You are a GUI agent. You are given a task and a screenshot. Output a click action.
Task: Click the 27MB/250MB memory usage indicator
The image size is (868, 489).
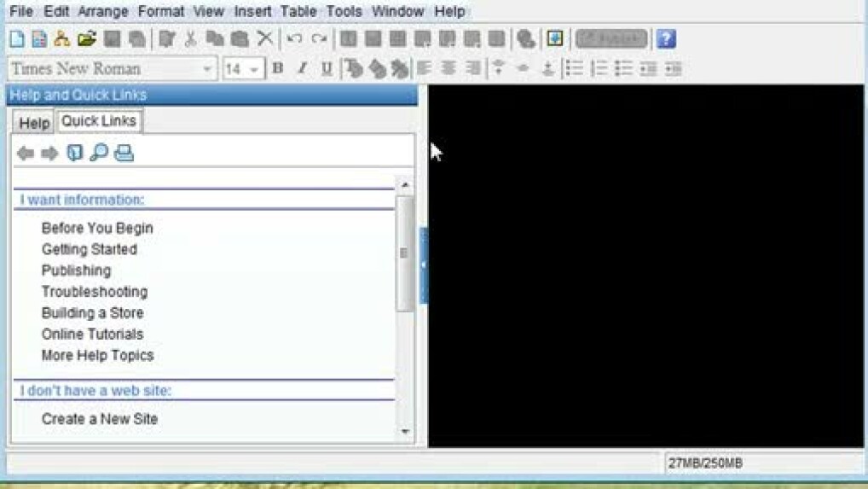pyautogui.click(x=704, y=463)
